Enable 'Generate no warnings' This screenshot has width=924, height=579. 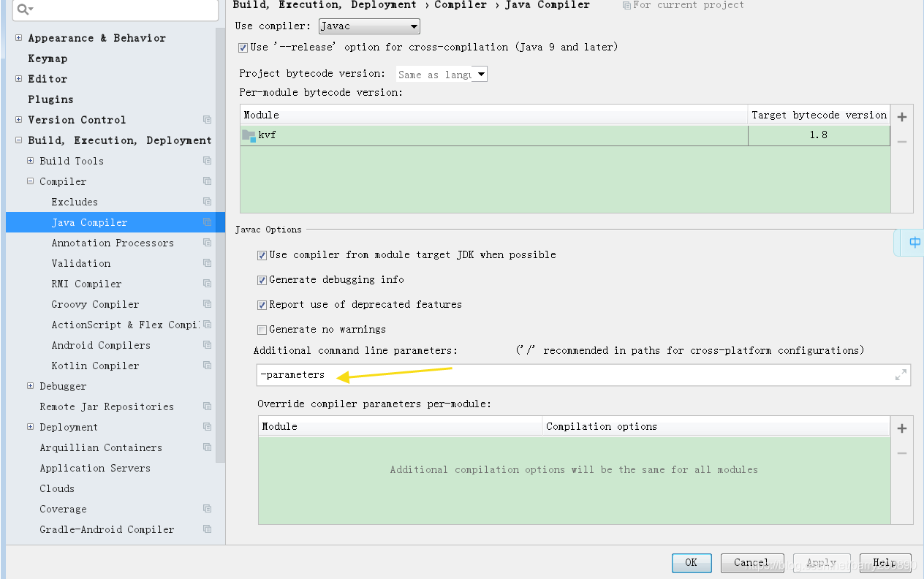(x=262, y=329)
